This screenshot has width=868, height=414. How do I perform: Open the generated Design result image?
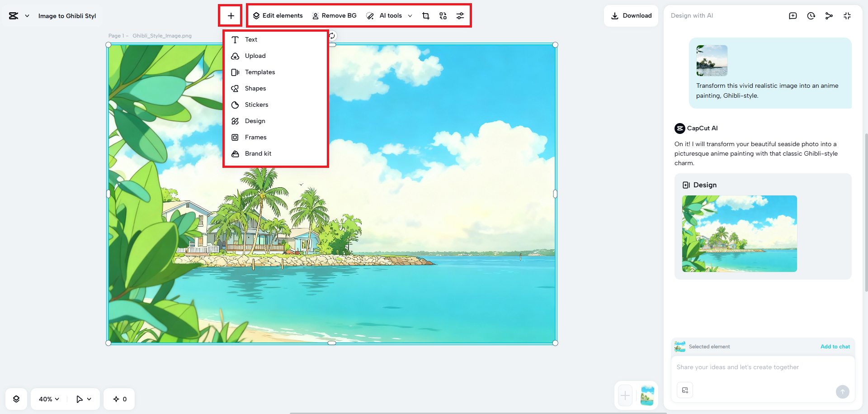point(740,233)
